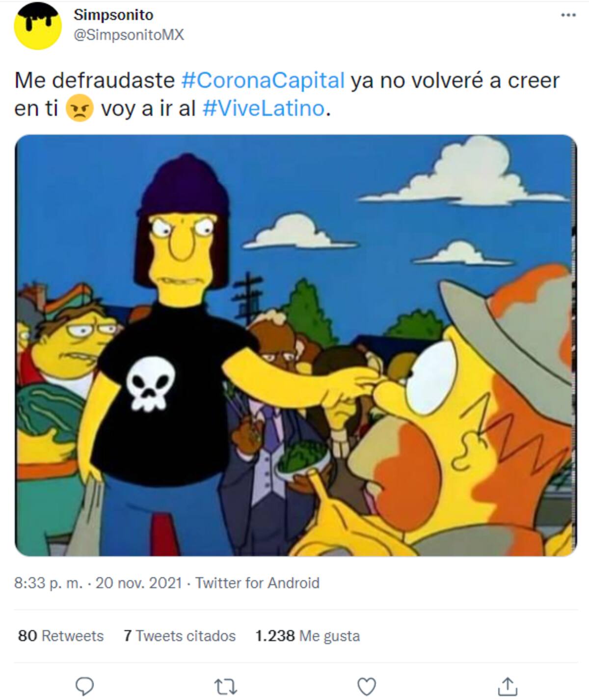This screenshot has width=589, height=700.
Task: Click the 8:33 p. m. timestamp
Action: 48,583
